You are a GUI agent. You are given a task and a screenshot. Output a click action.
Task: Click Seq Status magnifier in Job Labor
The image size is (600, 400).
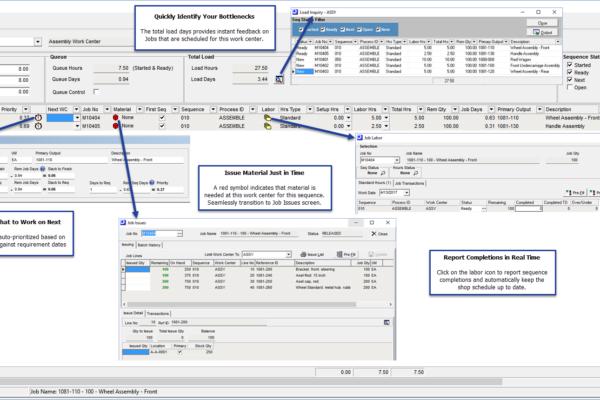coord(383,173)
